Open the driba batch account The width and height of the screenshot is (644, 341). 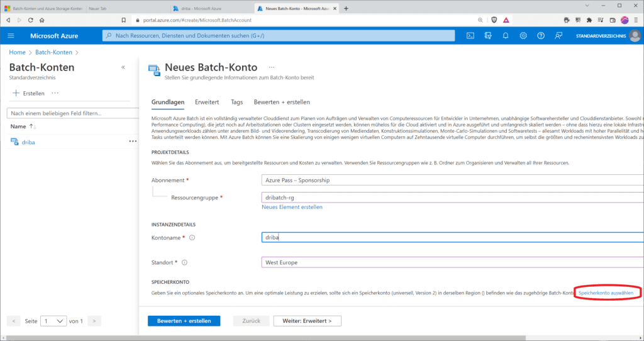(x=28, y=142)
